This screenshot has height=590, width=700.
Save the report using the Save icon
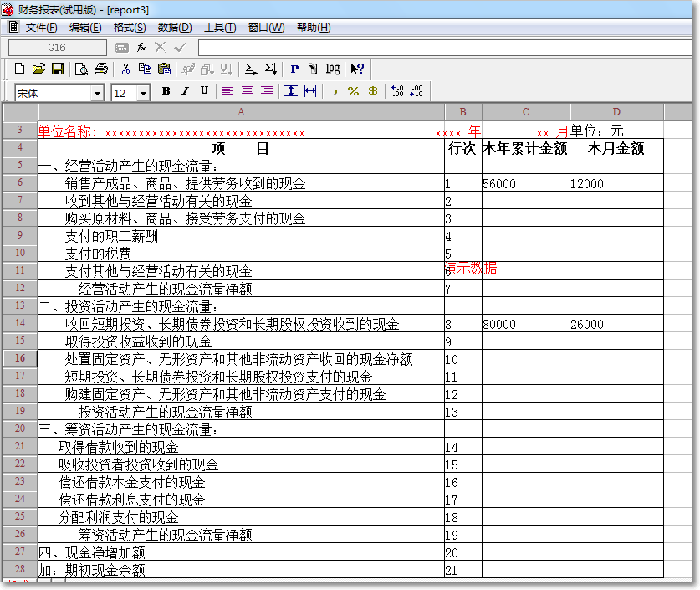[59, 69]
